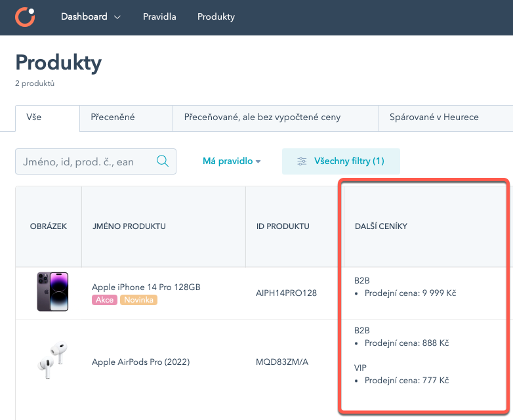Select the Vše tab
The height and width of the screenshot is (420, 513).
coord(34,117)
